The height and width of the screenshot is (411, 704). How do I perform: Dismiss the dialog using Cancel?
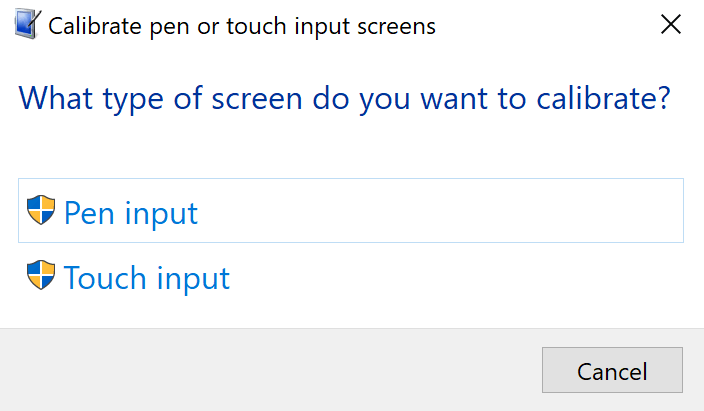(612, 371)
